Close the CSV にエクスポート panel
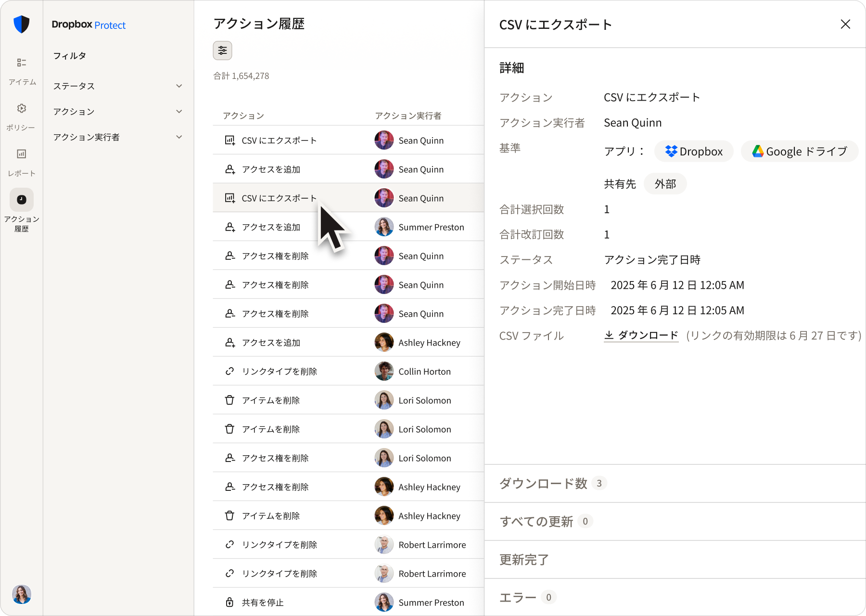 845,24
